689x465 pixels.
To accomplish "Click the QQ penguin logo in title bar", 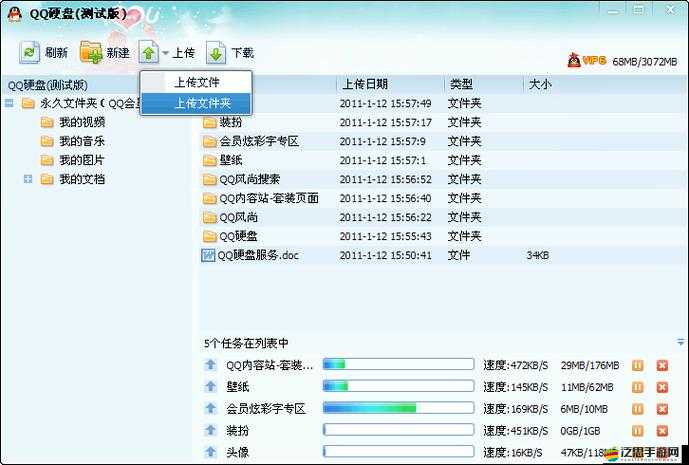I will pos(14,14).
